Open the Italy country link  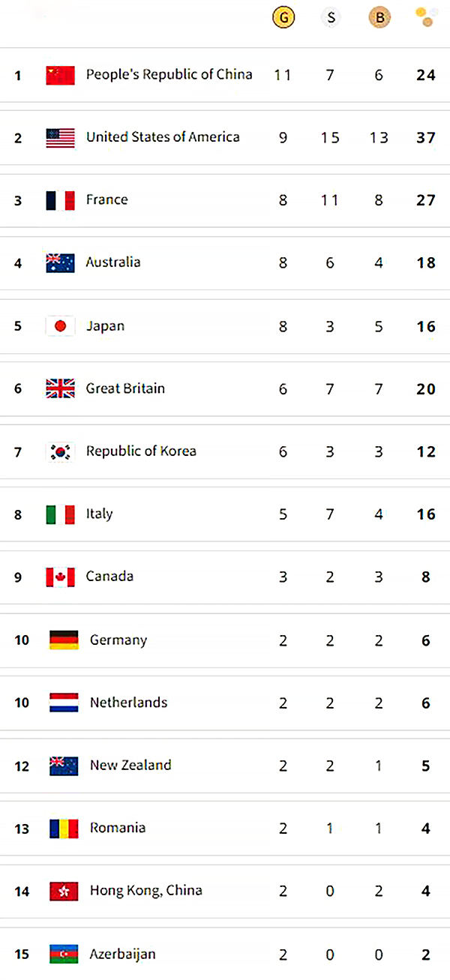point(99,514)
